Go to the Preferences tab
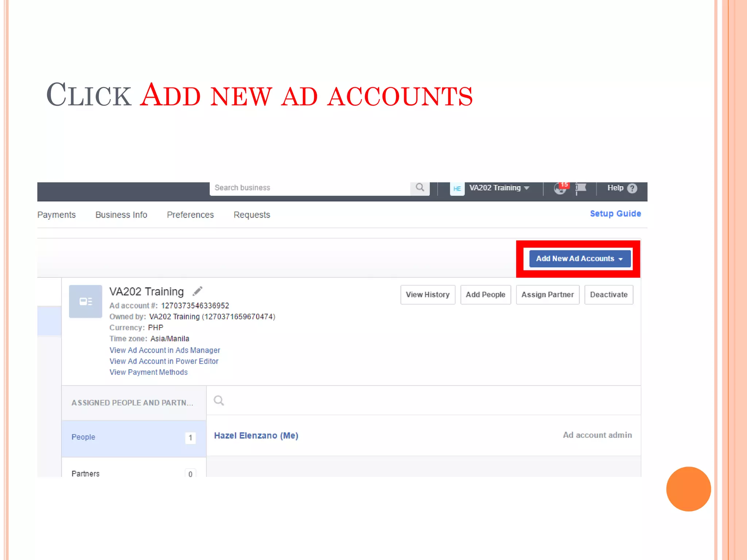This screenshot has width=747, height=560. click(190, 215)
